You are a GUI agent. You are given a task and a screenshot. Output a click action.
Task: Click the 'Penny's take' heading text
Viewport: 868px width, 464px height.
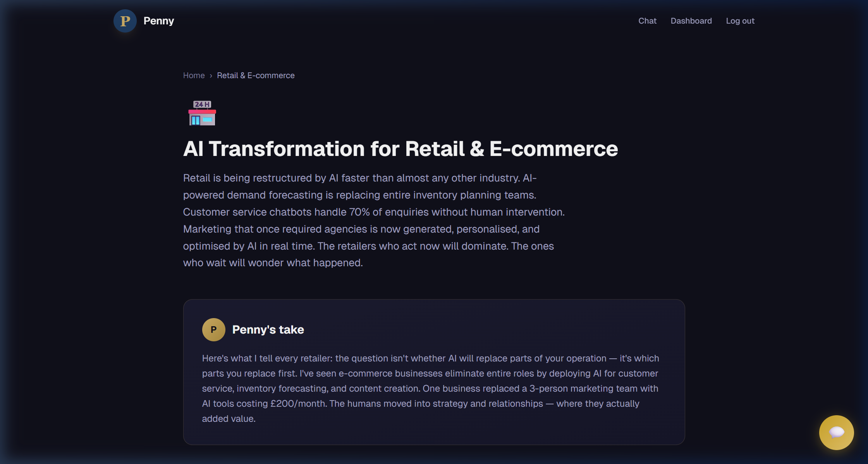pos(268,329)
